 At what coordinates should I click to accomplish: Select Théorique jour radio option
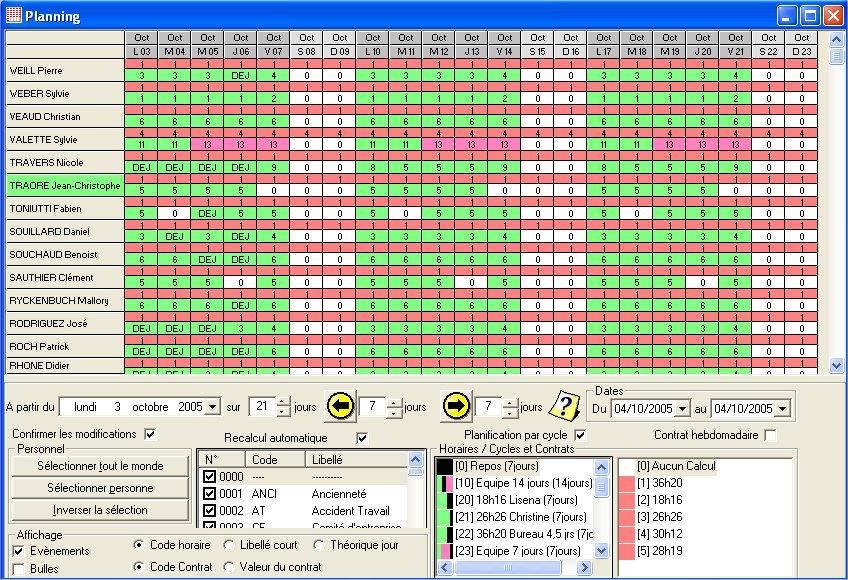pyautogui.click(x=319, y=545)
